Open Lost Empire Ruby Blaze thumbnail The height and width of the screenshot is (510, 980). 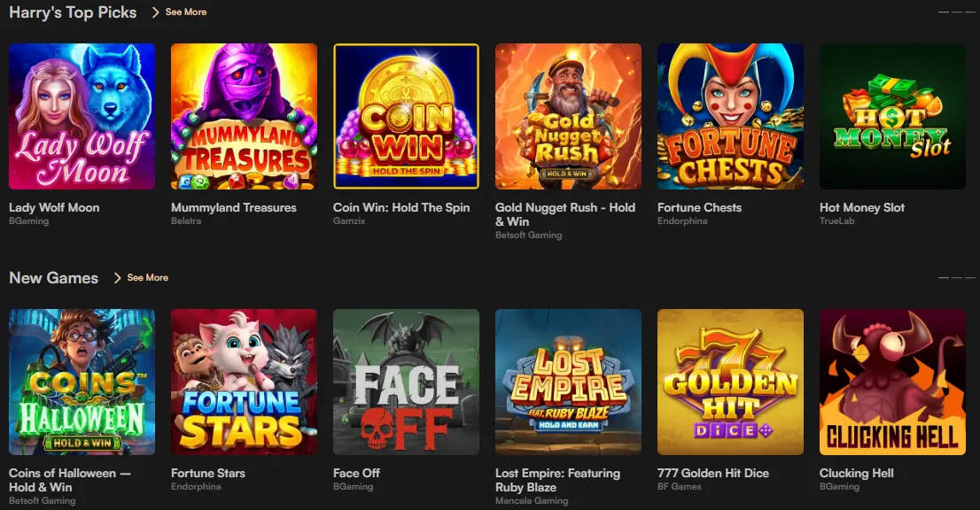(568, 382)
